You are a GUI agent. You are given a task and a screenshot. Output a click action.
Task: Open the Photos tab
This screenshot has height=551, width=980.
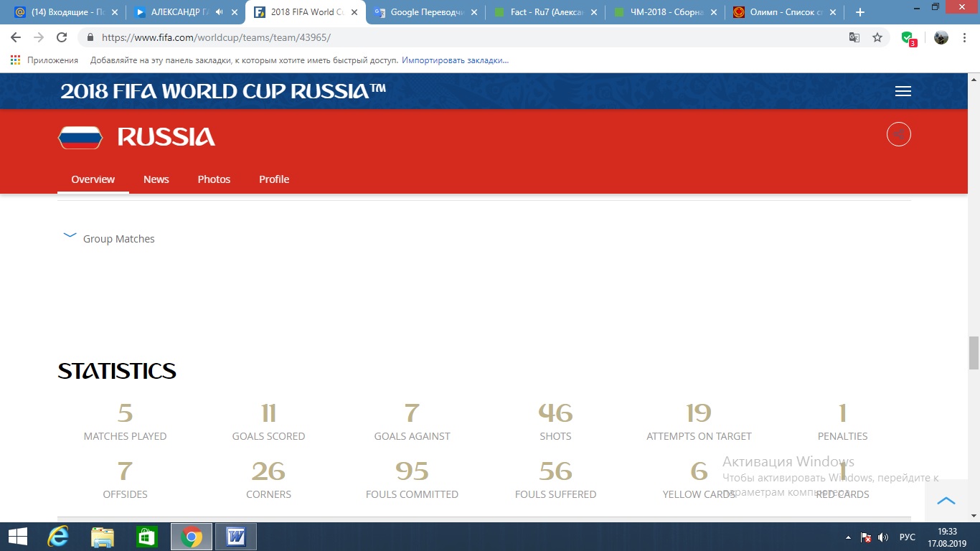pyautogui.click(x=214, y=179)
